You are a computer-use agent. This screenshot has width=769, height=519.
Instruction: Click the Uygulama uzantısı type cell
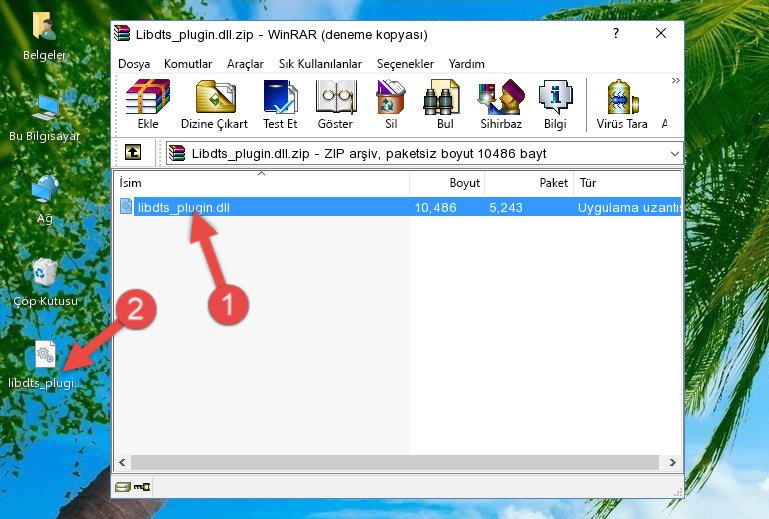[629, 208]
